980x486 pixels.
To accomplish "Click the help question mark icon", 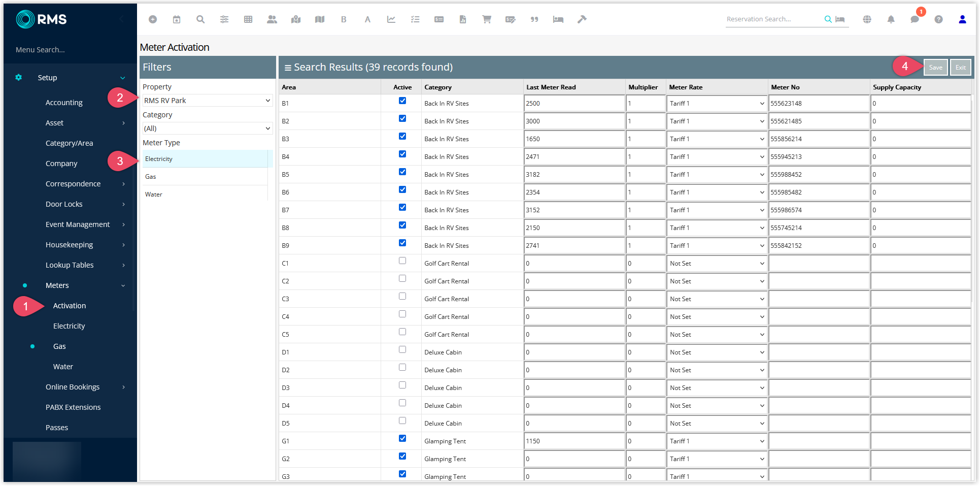I will pos(939,19).
